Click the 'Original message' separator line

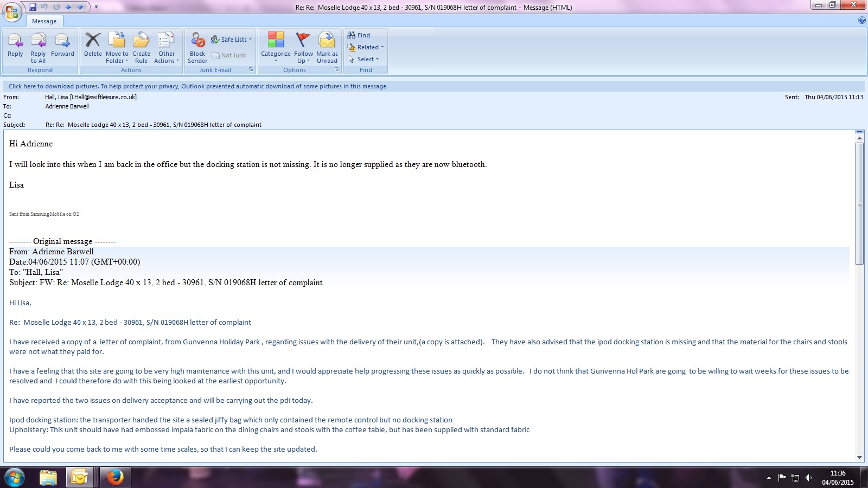tap(62, 241)
